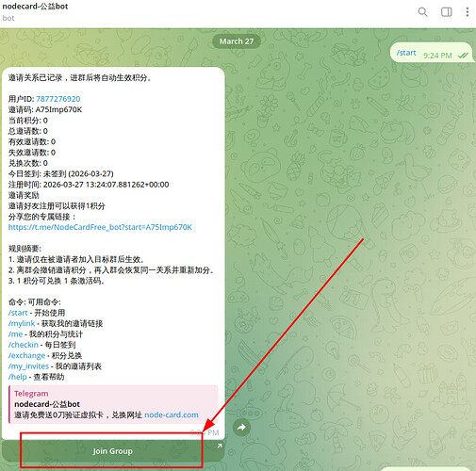Open the NodeCardFree_bot invite link
Viewport: 476px width, 471px height.
click(x=100, y=227)
